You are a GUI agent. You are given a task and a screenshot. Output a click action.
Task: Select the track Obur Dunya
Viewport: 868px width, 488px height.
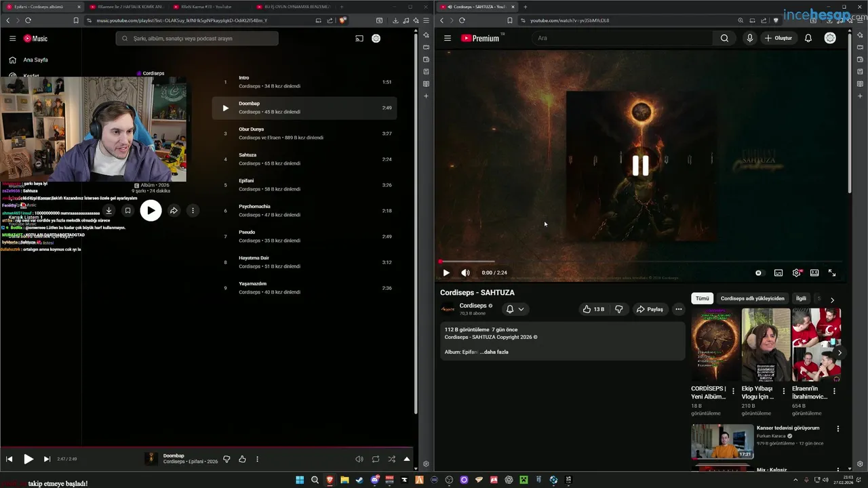pos(252,129)
